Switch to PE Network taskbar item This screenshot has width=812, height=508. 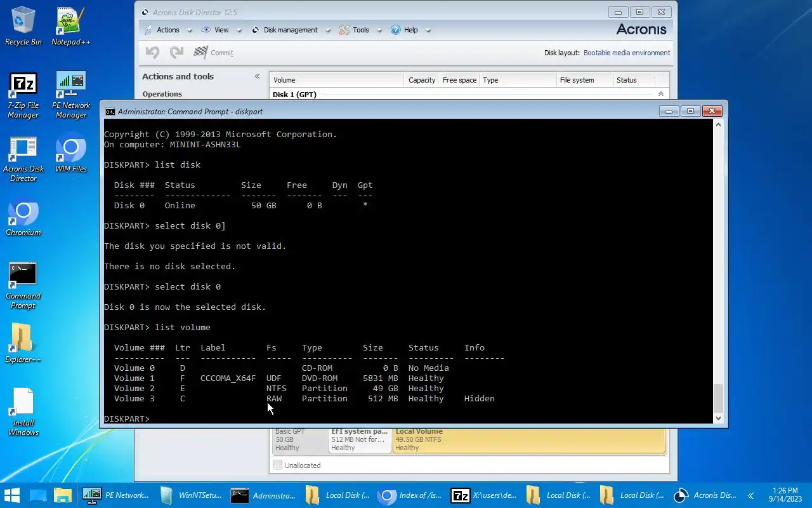[x=116, y=495]
